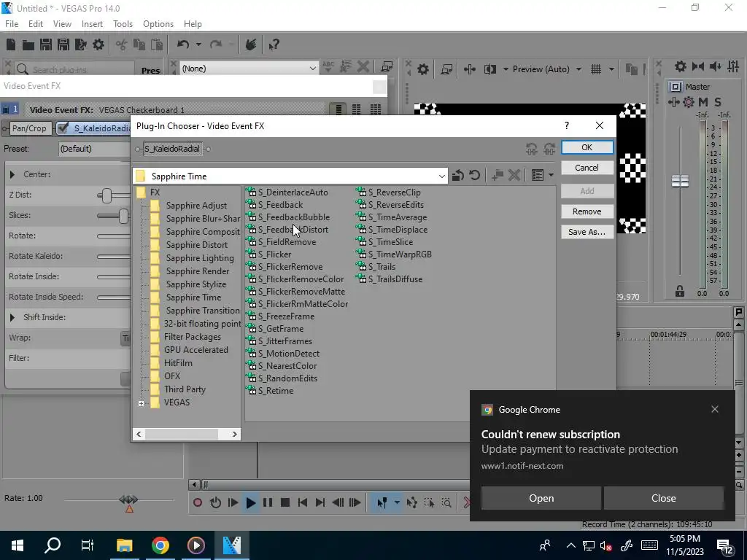Pause playback in transport bar
Screen dimensions: 747x560
pos(268,502)
